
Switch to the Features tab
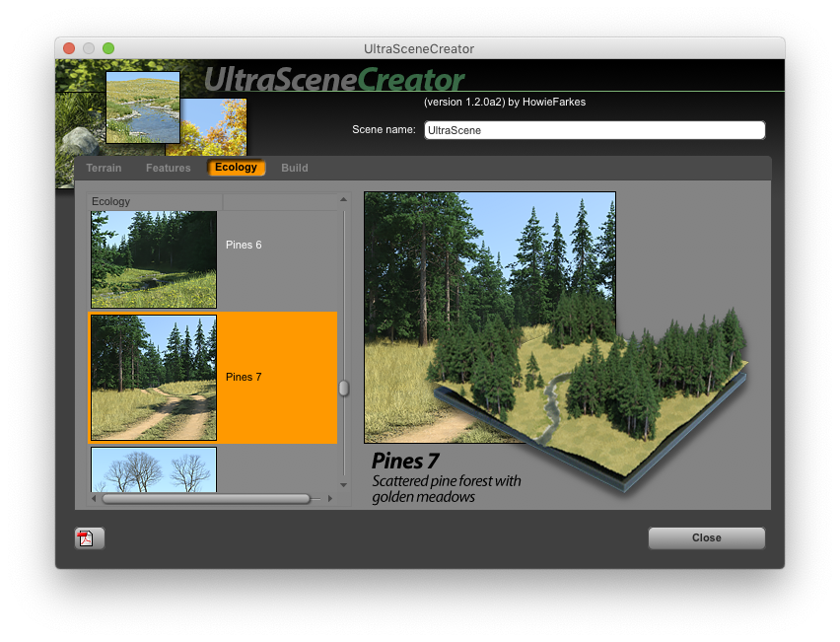(169, 168)
